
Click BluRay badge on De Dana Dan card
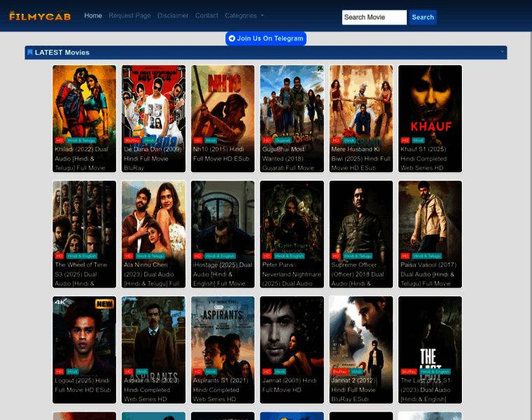coord(132,140)
